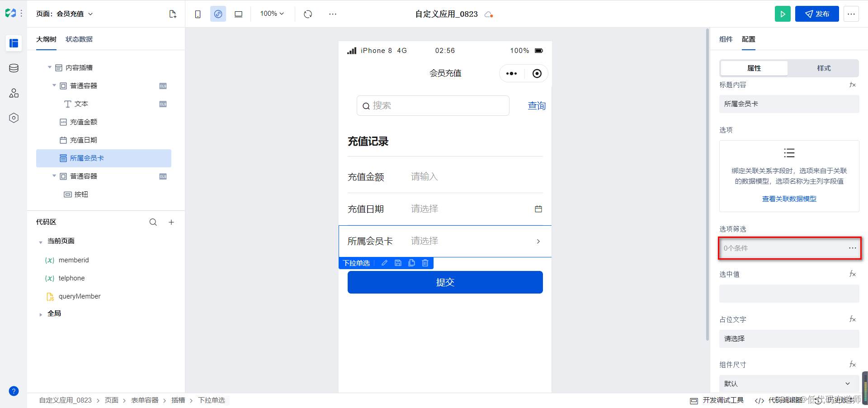The width and height of the screenshot is (868, 408).
Task: Open the app settings hexagon icon
Action: tap(14, 118)
